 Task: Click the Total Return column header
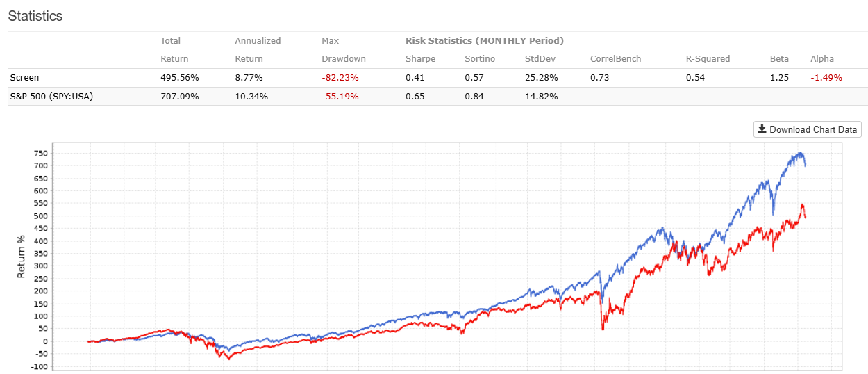point(174,50)
